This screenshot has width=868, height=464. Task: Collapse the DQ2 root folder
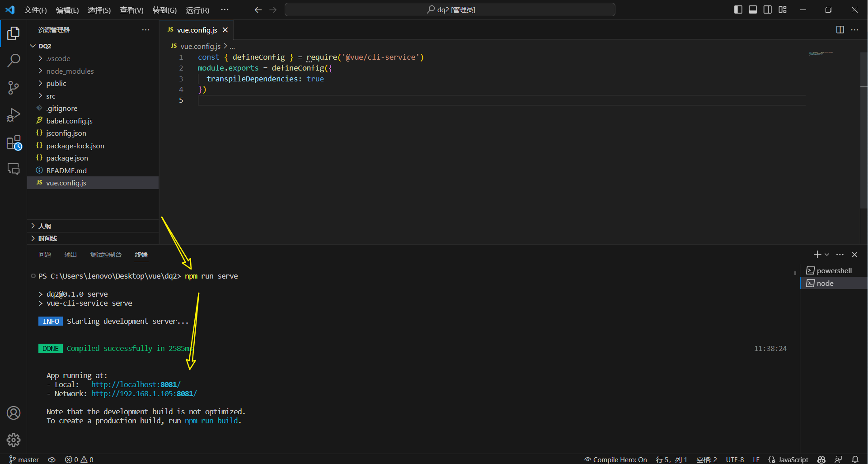tap(33, 46)
